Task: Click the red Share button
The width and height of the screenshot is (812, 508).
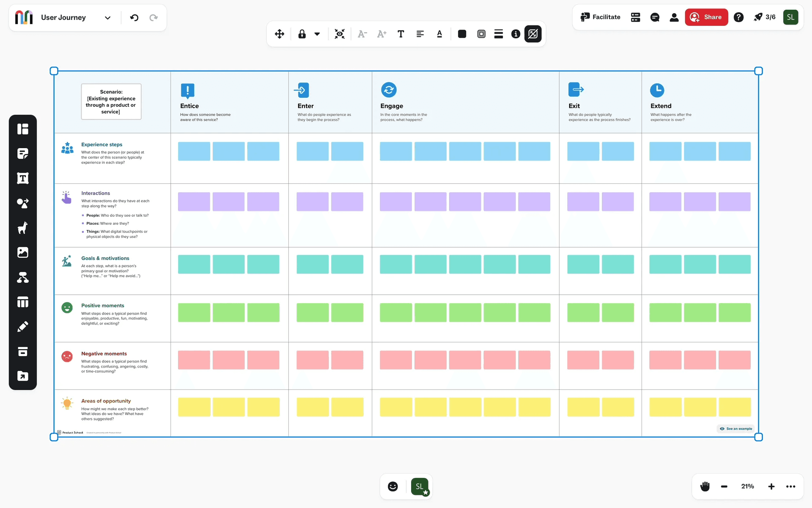Action: pos(706,17)
